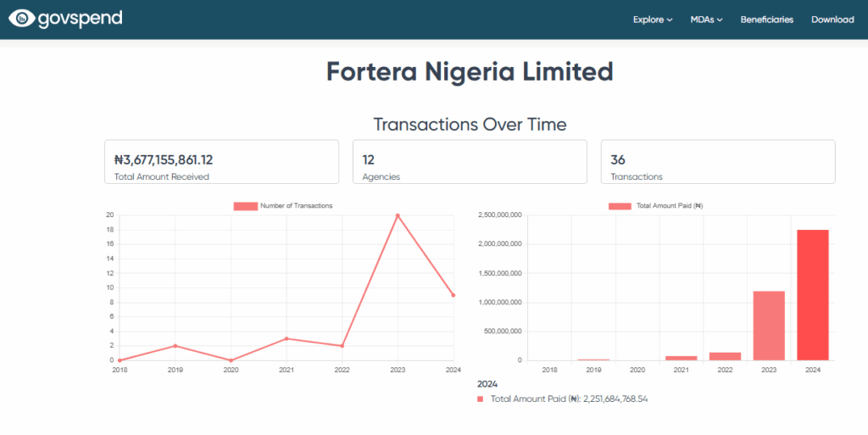Click the 2019 data point on line chart

(175, 346)
